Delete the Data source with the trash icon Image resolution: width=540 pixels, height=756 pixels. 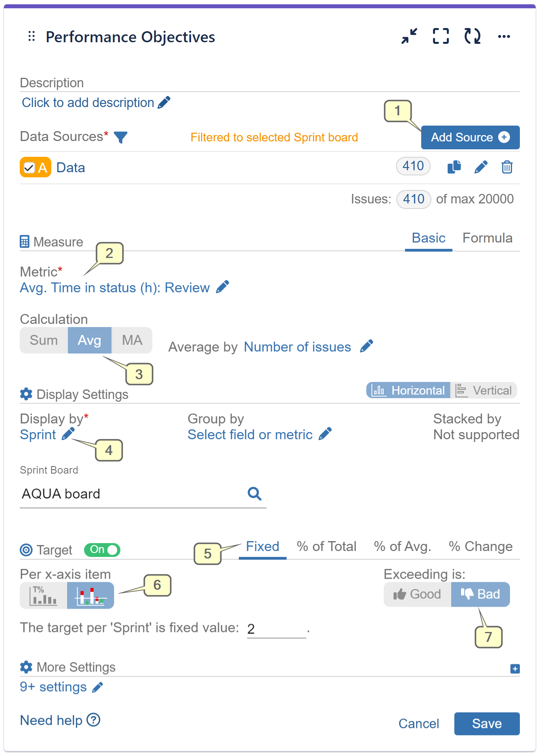pos(507,167)
